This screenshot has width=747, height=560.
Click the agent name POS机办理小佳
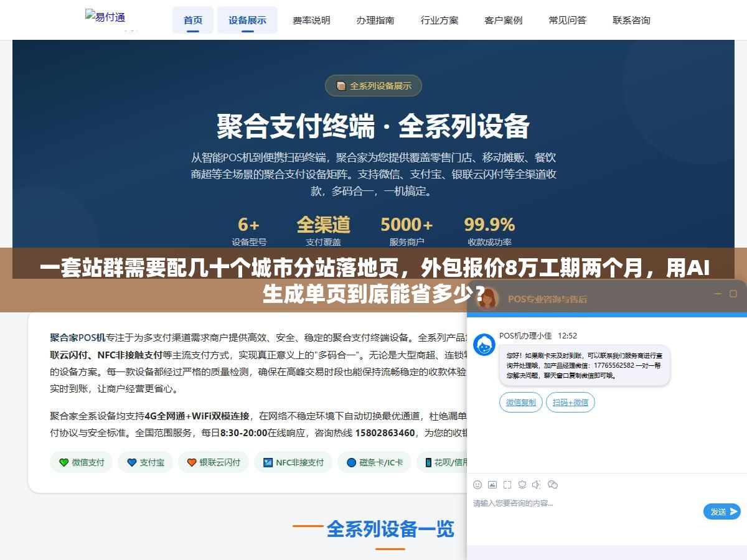tap(525, 335)
